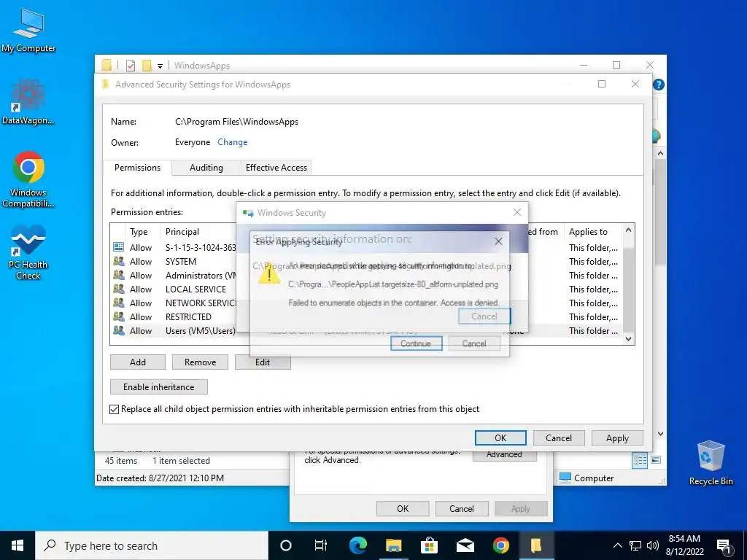Open the notification action center
This screenshot has width=747, height=560.
click(x=724, y=545)
